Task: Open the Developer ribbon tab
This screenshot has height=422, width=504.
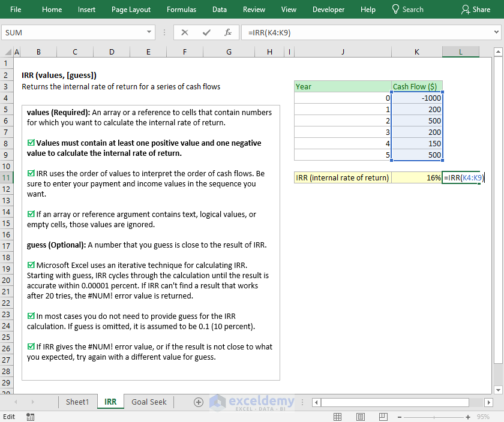Action: 328,9
